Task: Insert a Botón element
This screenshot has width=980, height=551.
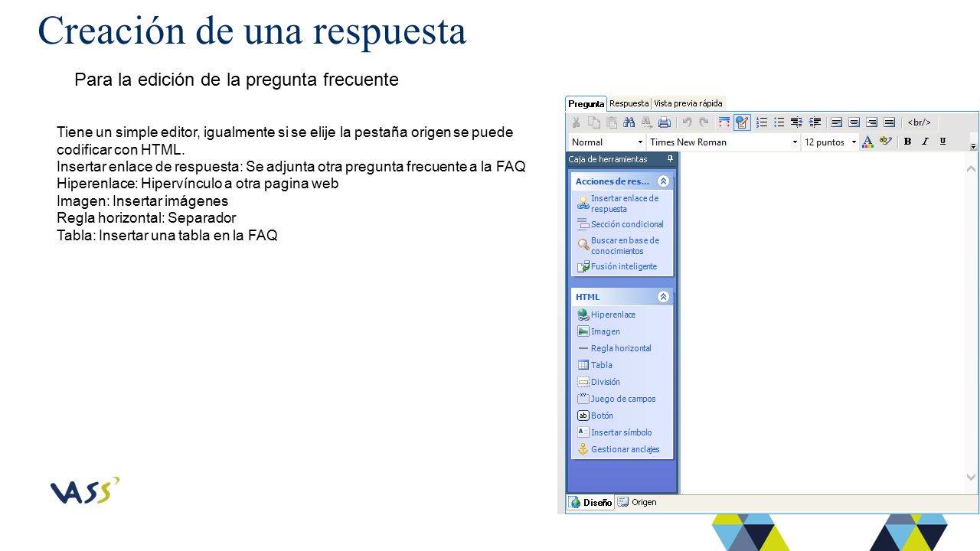Action: pos(596,416)
